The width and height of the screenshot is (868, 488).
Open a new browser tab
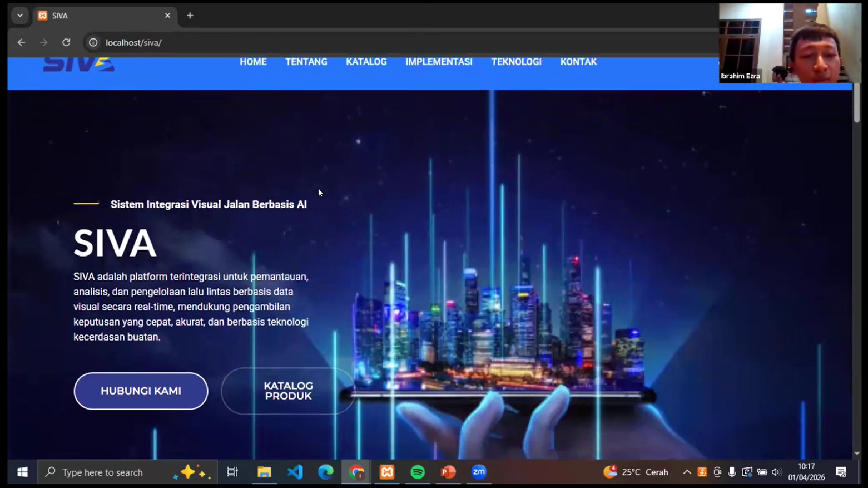coord(190,16)
